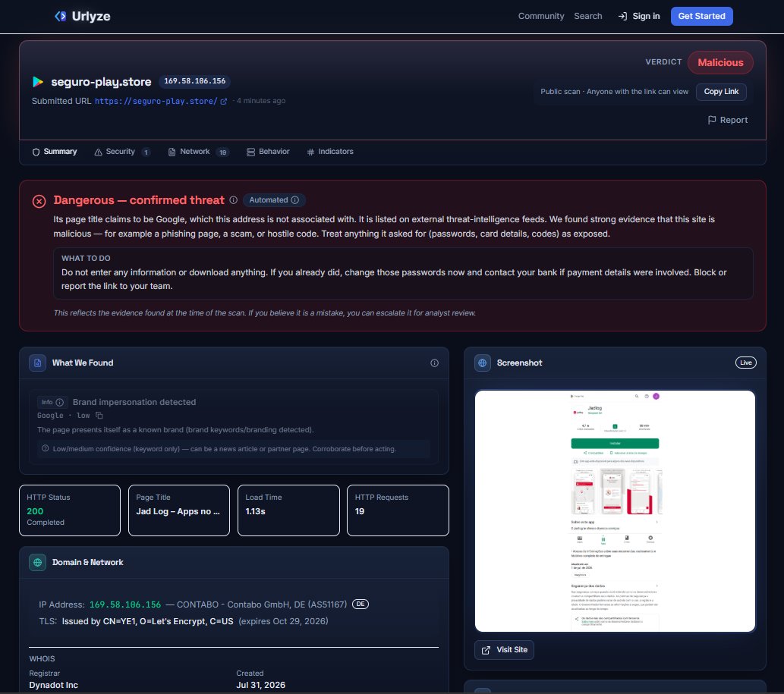Click the What We Found document icon
The height and width of the screenshot is (694, 784).
pyautogui.click(x=37, y=363)
